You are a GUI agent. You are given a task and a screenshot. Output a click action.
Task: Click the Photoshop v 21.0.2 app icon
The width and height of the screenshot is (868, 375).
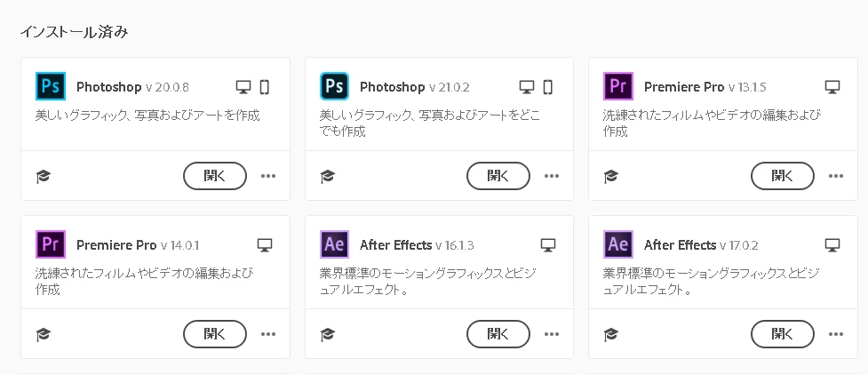click(x=334, y=86)
